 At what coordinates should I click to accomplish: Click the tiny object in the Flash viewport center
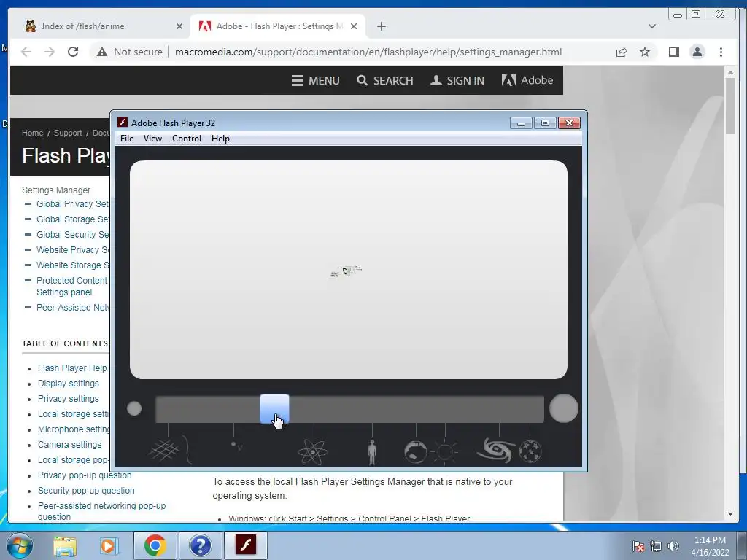click(347, 271)
